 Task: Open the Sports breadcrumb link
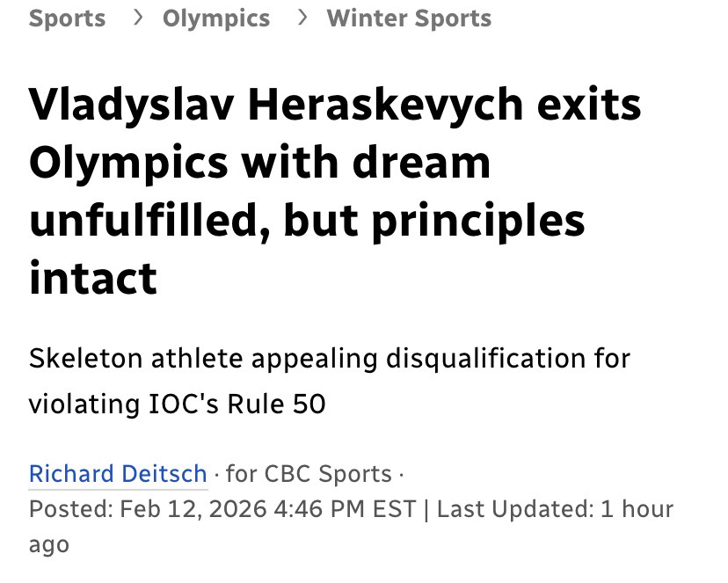tap(67, 18)
